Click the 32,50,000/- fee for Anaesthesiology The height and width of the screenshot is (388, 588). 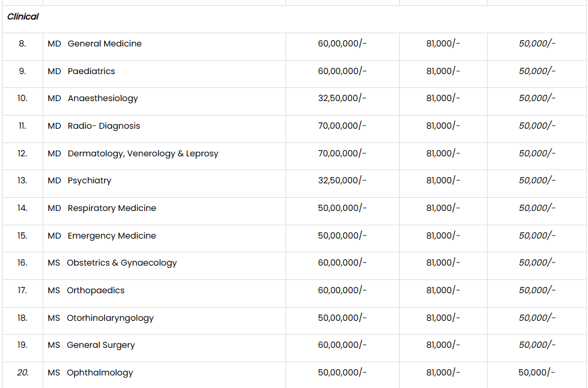point(342,99)
